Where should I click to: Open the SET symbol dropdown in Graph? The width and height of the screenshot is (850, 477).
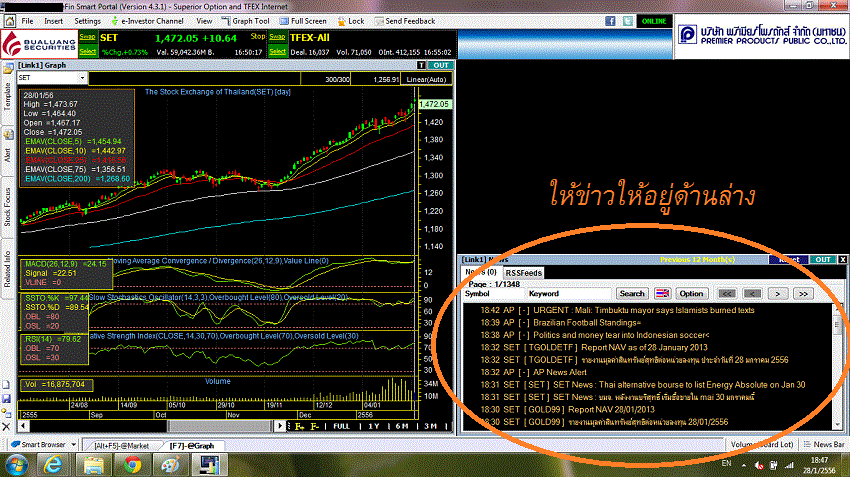tap(82, 78)
